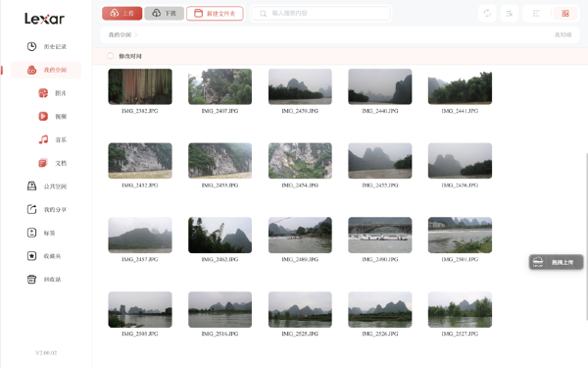Viewport: 588px width, 368px height.
Task: Create a folder with 新建文件夹 button
Action: pyautogui.click(x=215, y=14)
